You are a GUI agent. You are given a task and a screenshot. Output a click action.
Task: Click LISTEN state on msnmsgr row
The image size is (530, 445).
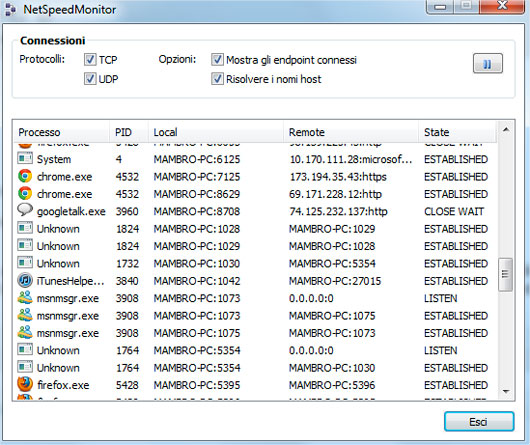coord(441,298)
